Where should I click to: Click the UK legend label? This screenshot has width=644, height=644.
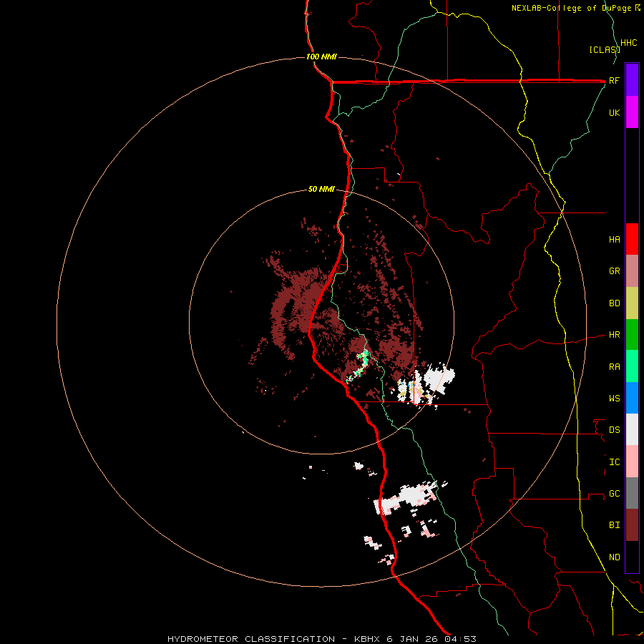614,112
